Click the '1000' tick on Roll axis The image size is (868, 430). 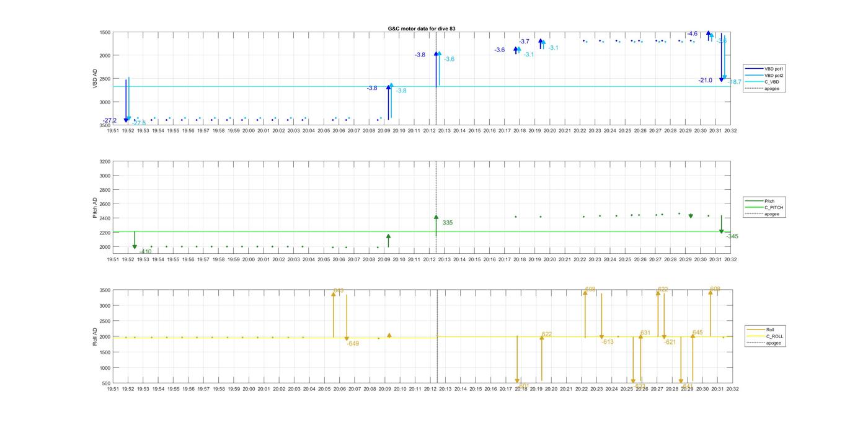point(105,368)
